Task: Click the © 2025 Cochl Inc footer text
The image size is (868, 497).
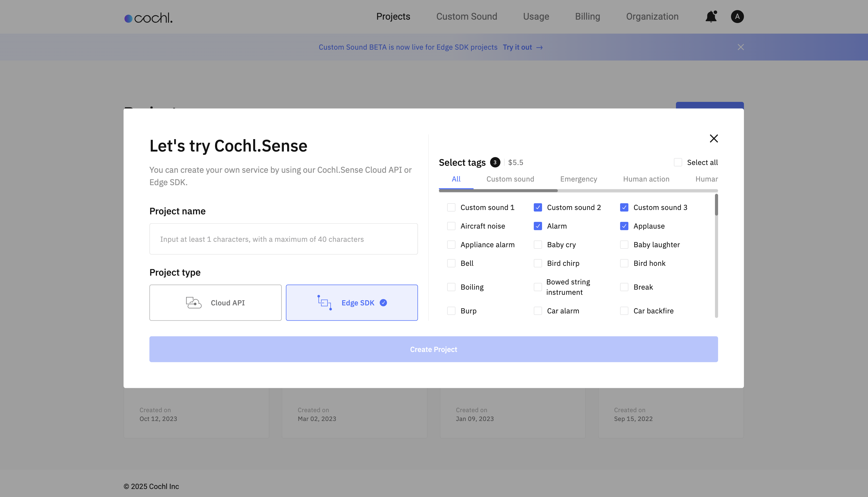Action: click(151, 486)
